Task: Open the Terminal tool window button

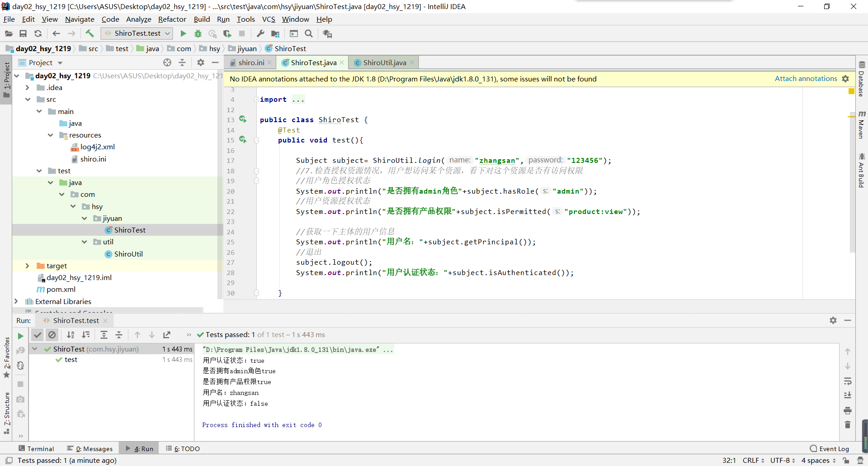Action: (36, 448)
